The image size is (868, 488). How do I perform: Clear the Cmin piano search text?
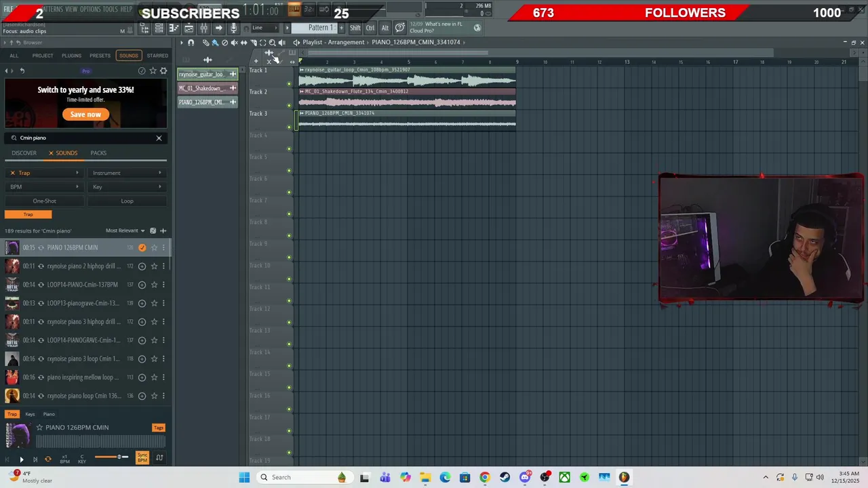coord(159,138)
